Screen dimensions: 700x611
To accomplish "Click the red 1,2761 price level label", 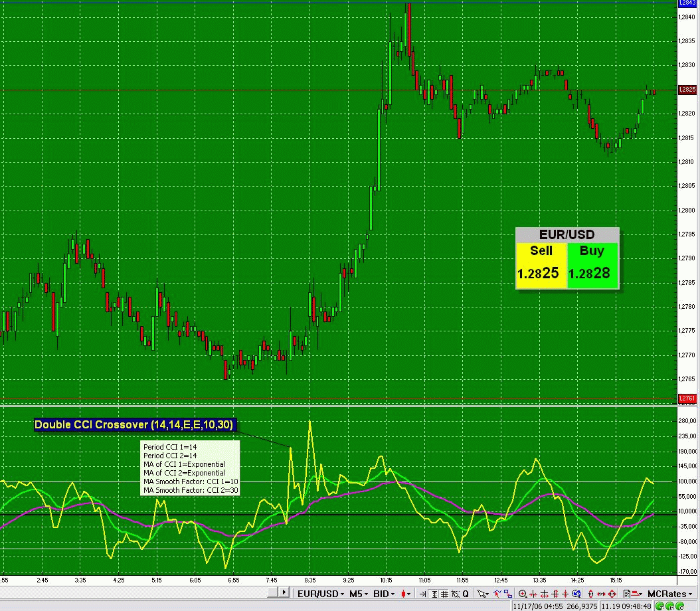I will [687, 398].
